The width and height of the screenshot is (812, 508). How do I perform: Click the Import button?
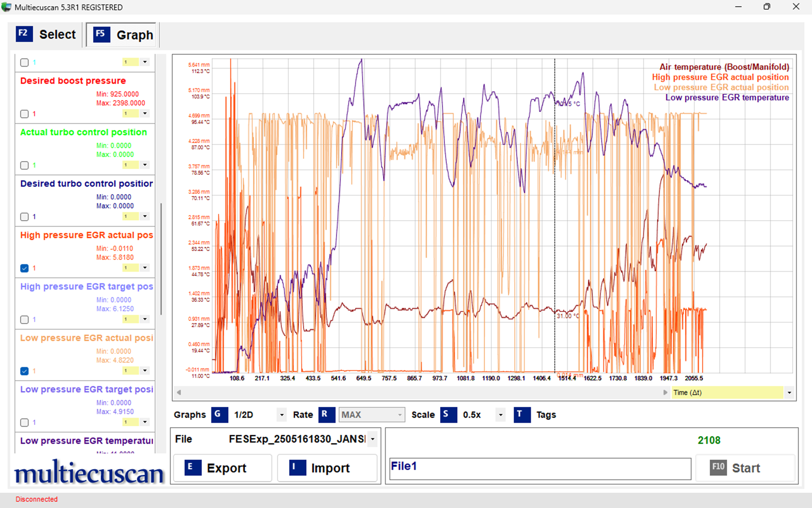[x=327, y=468]
